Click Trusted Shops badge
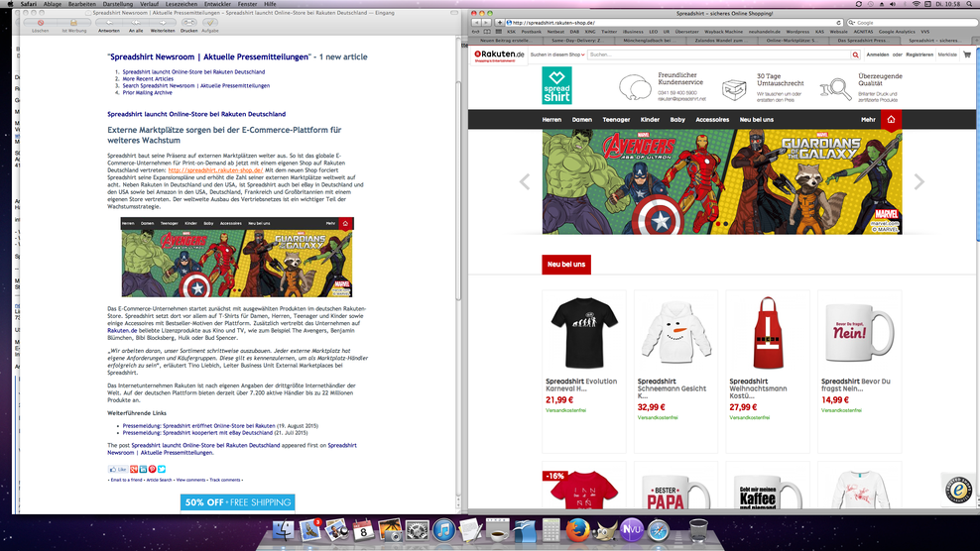The height and width of the screenshot is (551, 980). coord(957,490)
